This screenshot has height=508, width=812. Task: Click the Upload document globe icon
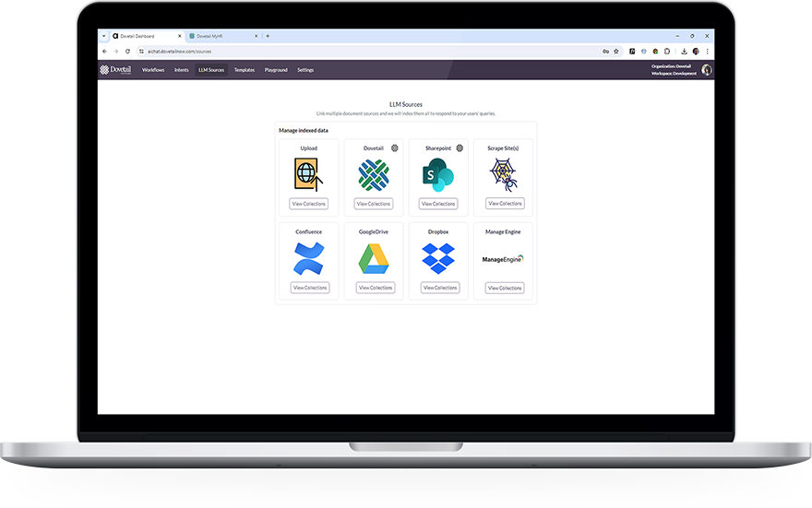point(308,175)
